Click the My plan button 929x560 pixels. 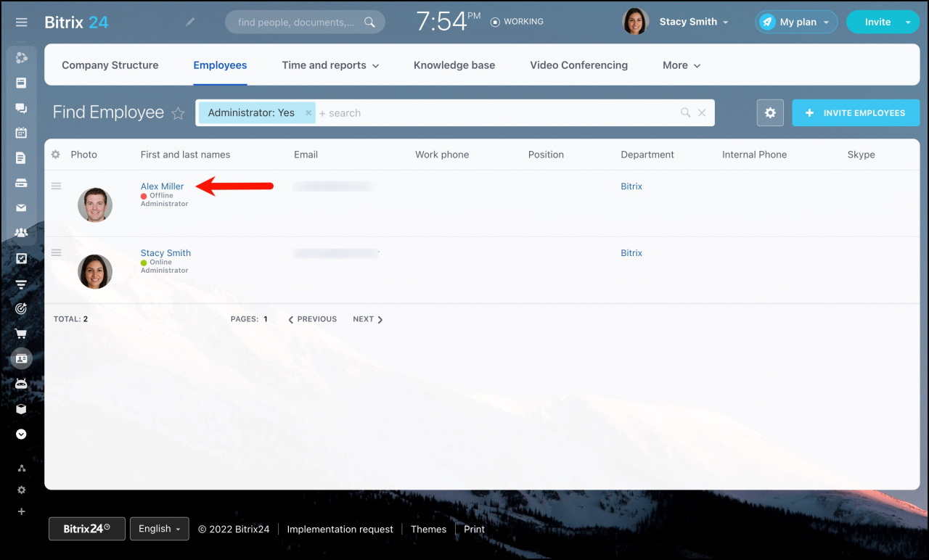point(796,22)
